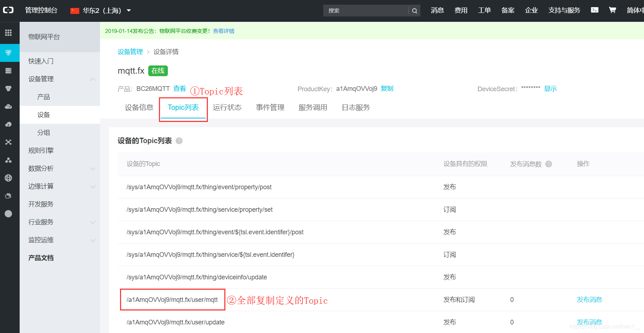The height and width of the screenshot is (333, 644).
Task: Click 发布消息 for the user/mqtt topic
Action: click(x=589, y=299)
